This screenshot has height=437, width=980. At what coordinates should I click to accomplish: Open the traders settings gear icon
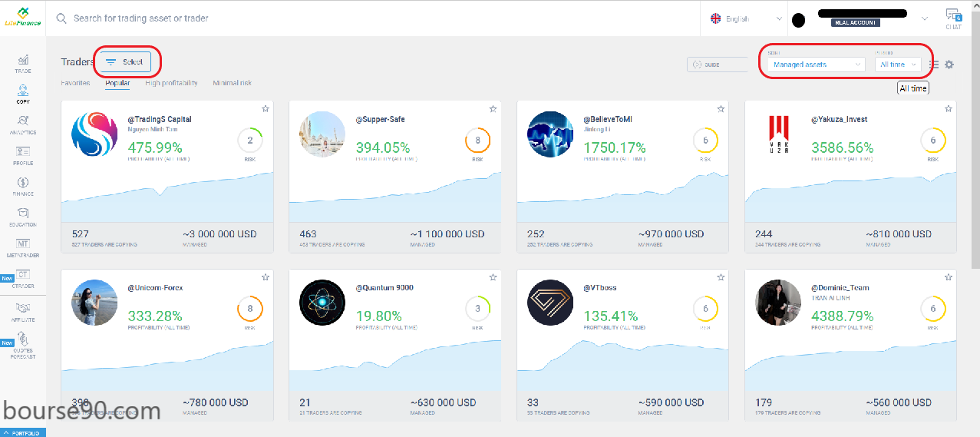[949, 65]
